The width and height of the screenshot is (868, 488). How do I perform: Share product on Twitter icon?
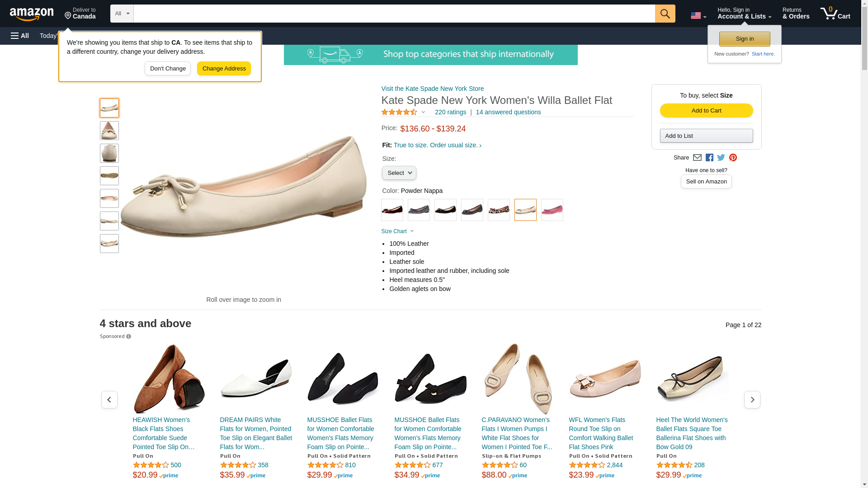[x=721, y=158]
